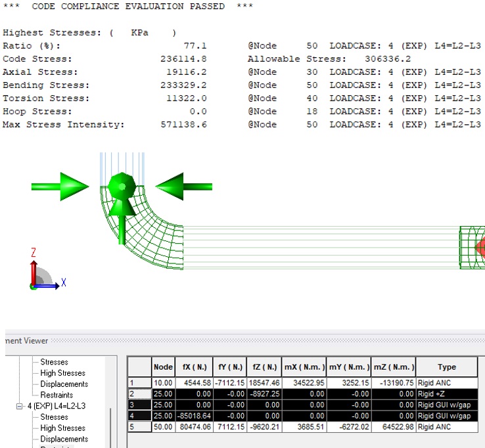Select row 5 header in restraint table

pos(138,426)
